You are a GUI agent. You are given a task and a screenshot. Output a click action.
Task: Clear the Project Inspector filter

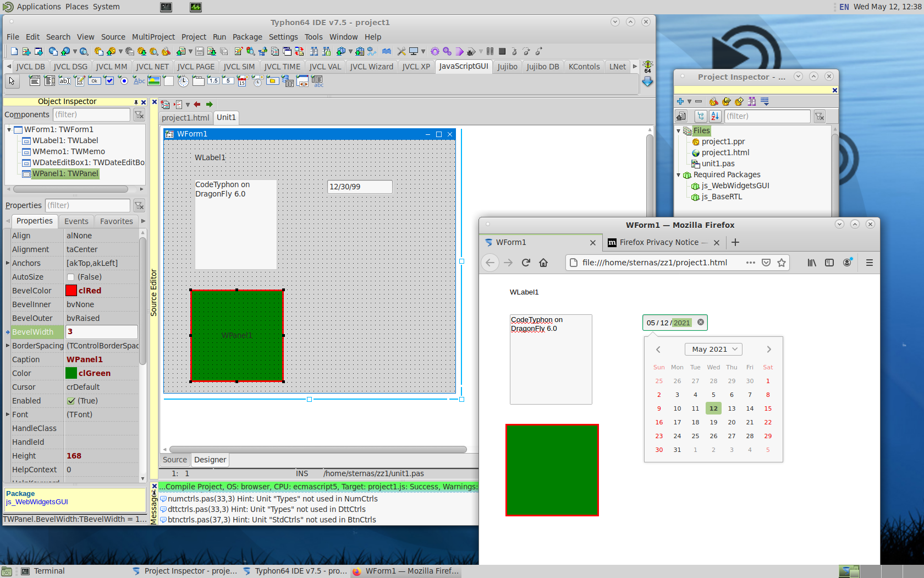point(820,116)
